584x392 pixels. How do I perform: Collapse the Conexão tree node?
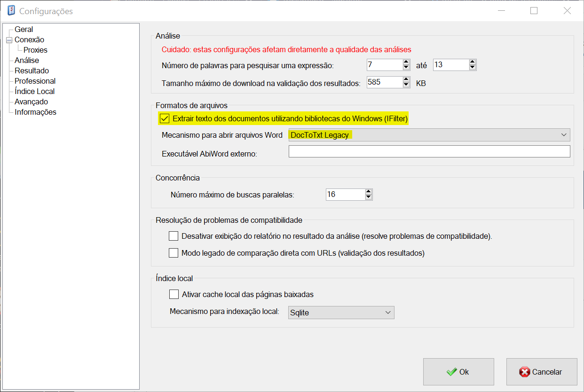[x=10, y=39]
